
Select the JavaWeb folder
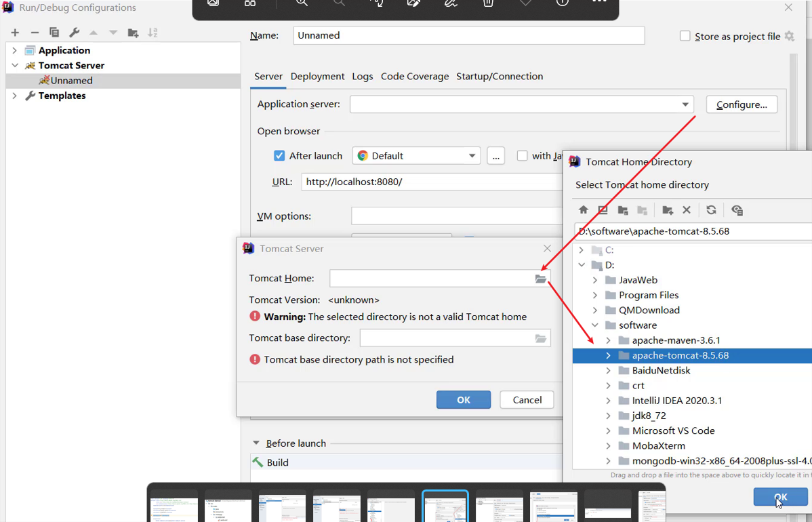(638, 280)
